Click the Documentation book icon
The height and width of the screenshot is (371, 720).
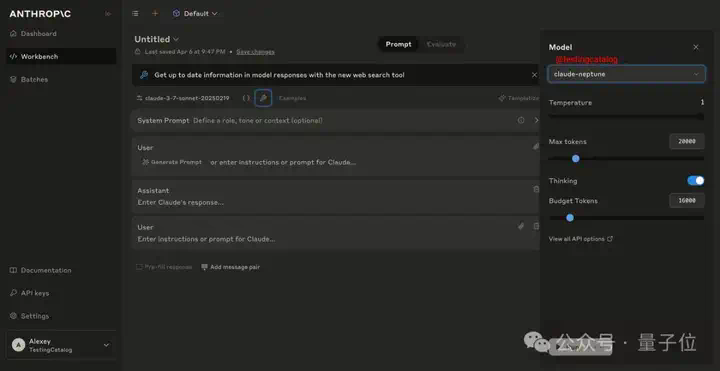(13, 270)
